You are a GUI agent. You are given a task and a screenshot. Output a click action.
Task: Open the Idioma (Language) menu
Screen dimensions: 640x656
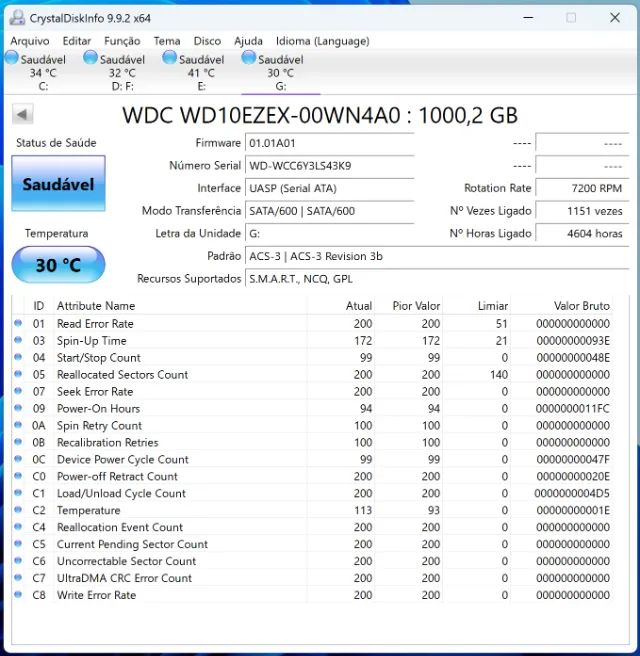click(323, 41)
